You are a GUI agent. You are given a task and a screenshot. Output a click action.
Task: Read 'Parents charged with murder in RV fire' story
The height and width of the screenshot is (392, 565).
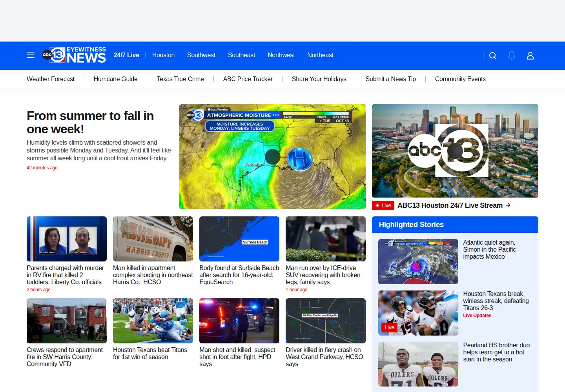click(x=66, y=275)
